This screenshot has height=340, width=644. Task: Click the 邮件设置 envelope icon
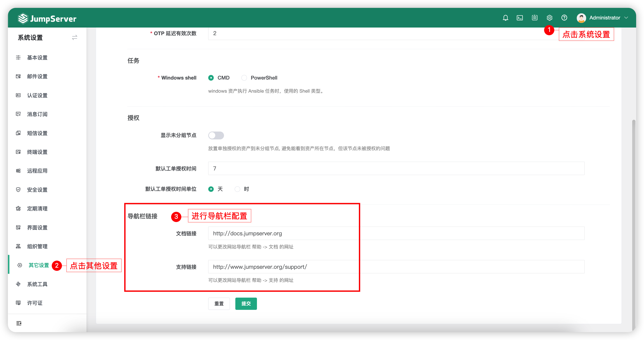click(x=18, y=76)
